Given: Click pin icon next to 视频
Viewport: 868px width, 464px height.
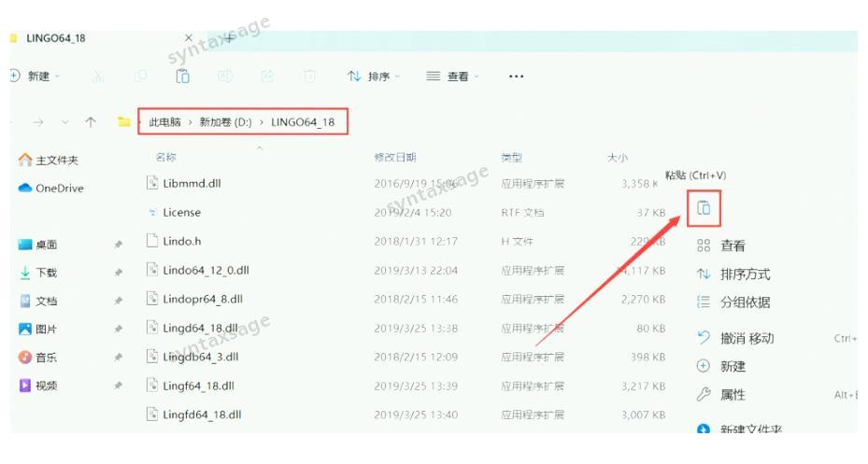Looking at the screenshot, I should [118, 386].
